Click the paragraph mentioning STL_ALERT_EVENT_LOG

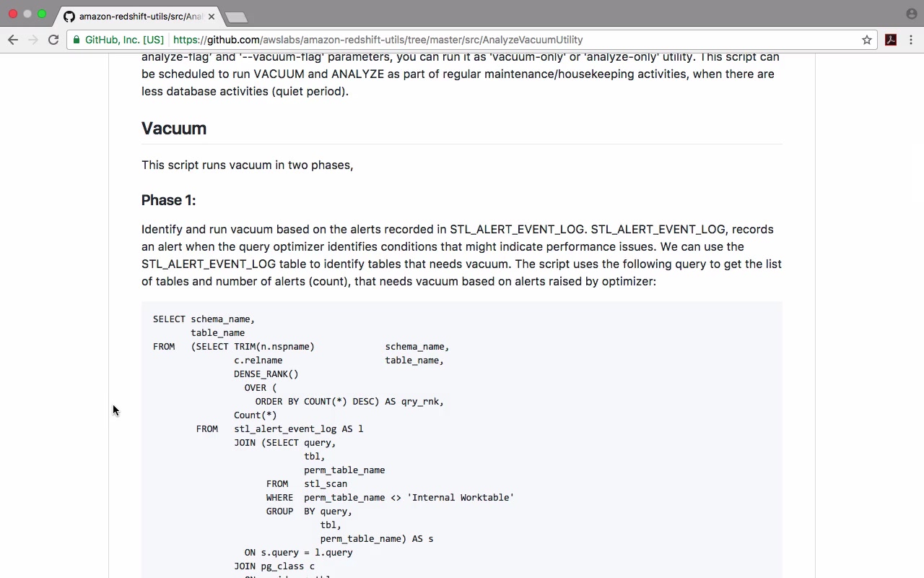click(461, 255)
